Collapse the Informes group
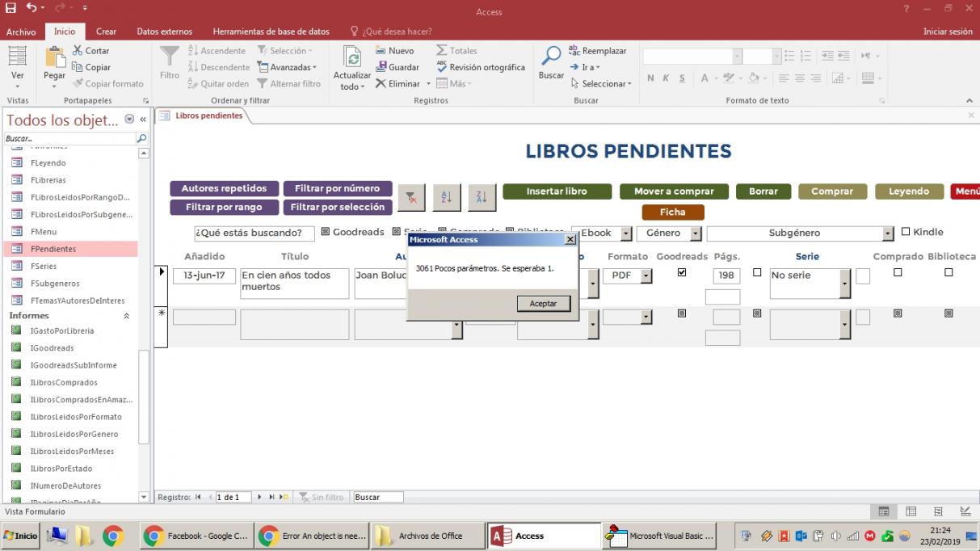Screen dimensions: 980x551 tap(127, 316)
